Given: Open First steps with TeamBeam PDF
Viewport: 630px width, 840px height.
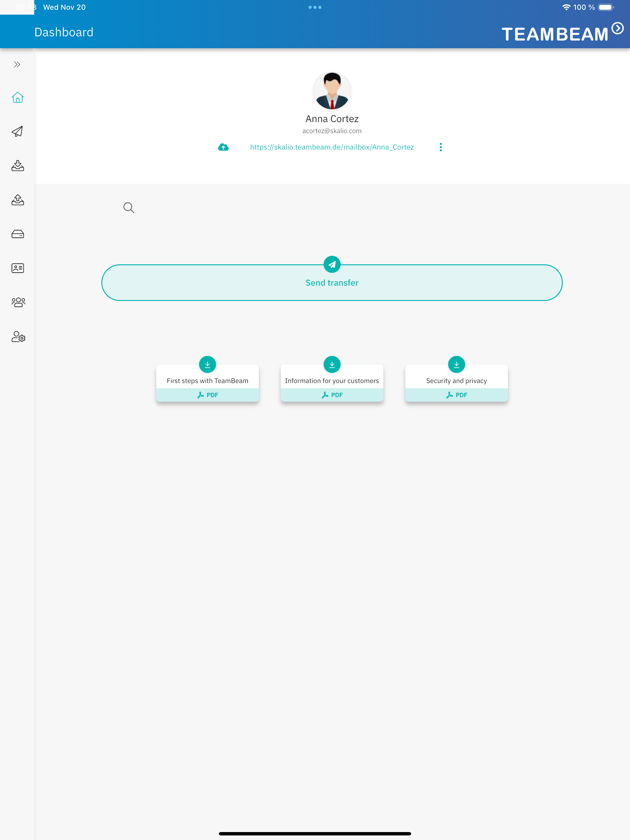Looking at the screenshot, I should coord(207,395).
